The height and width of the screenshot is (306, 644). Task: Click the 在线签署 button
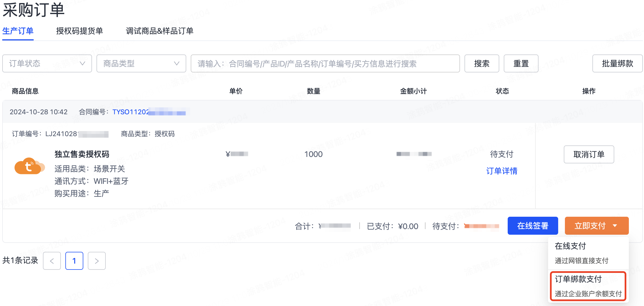click(533, 226)
